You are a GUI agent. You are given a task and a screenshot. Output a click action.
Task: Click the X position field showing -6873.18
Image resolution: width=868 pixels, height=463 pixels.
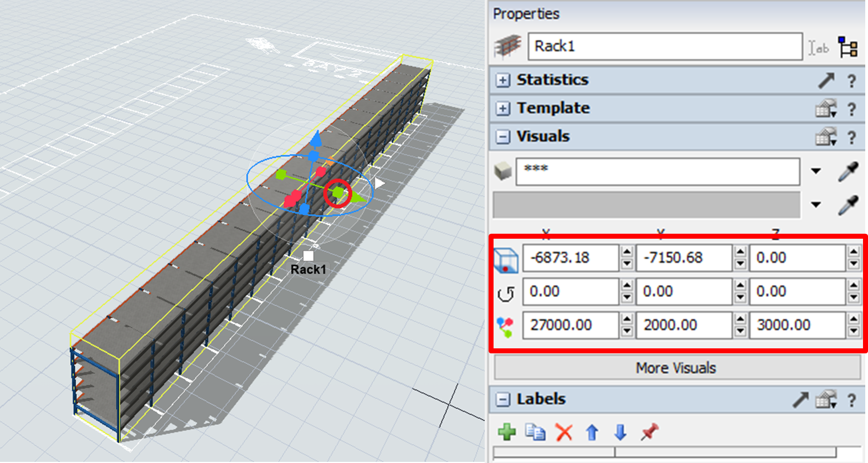tap(570, 258)
